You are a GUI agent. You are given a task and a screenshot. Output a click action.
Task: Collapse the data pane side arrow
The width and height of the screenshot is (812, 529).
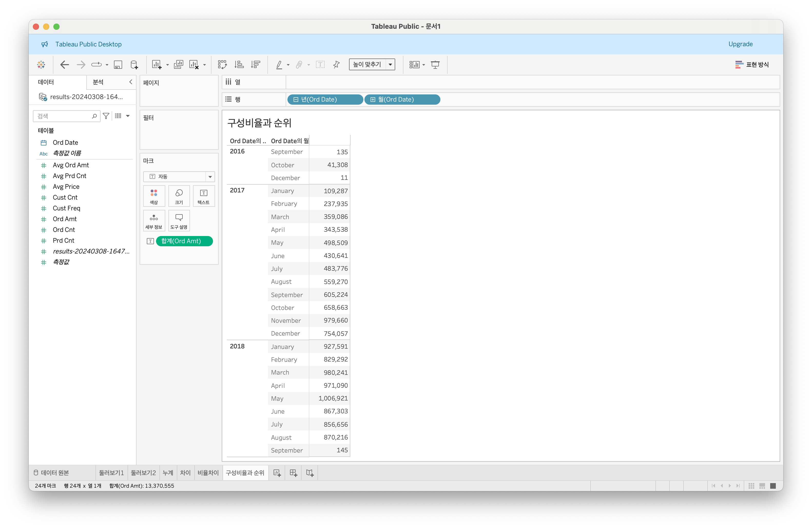click(131, 82)
